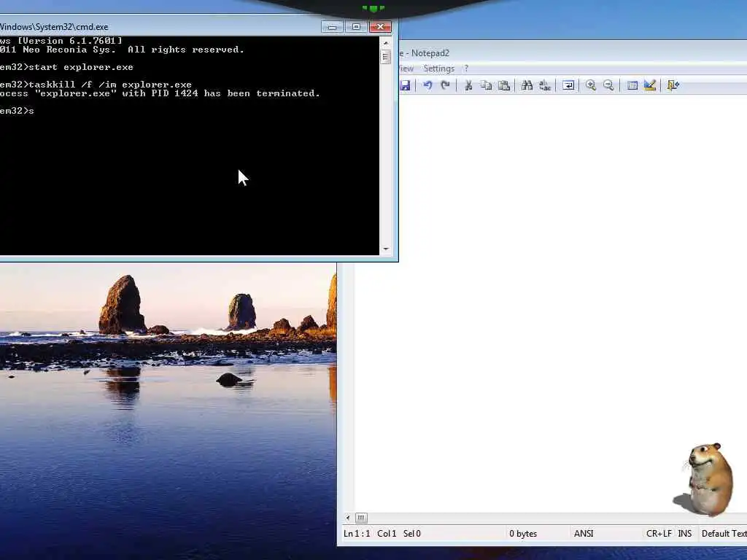Open the View menu in Notepad2

tap(406, 69)
